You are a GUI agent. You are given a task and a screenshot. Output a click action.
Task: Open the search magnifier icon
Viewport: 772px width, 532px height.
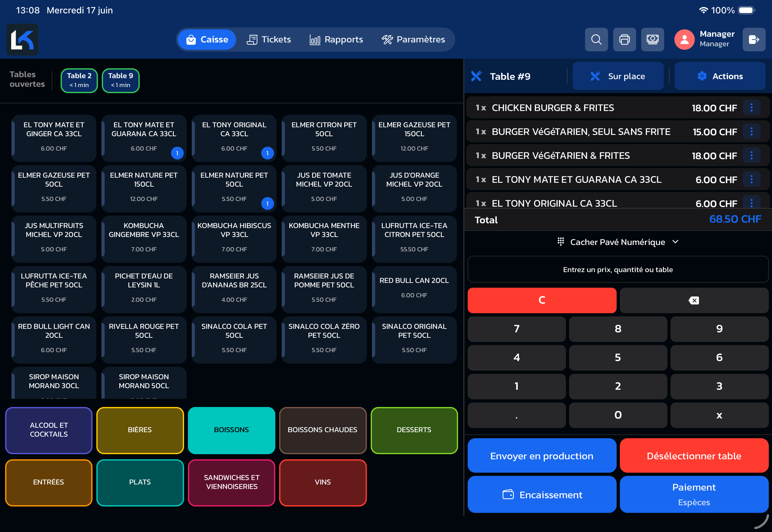pyautogui.click(x=596, y=40)
